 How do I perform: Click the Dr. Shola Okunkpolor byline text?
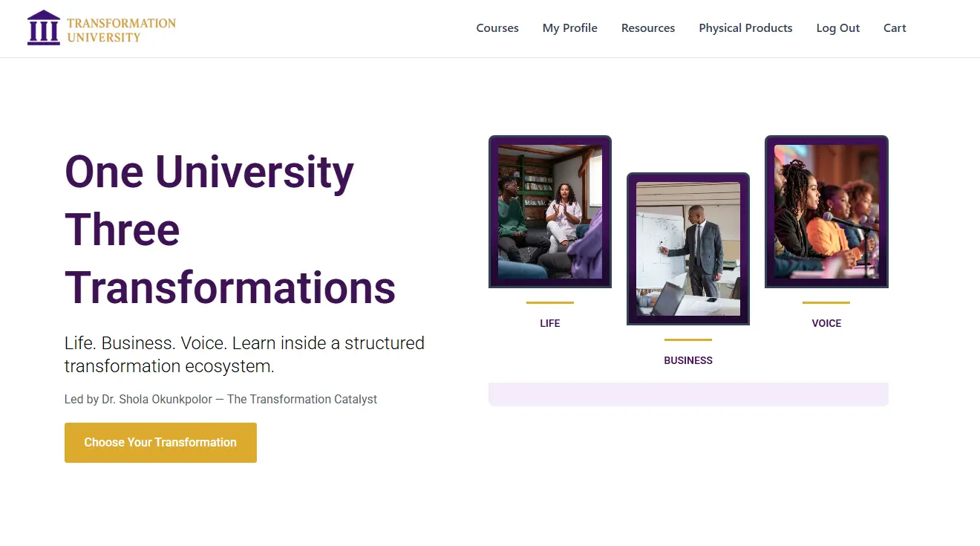tap(220, 399)
